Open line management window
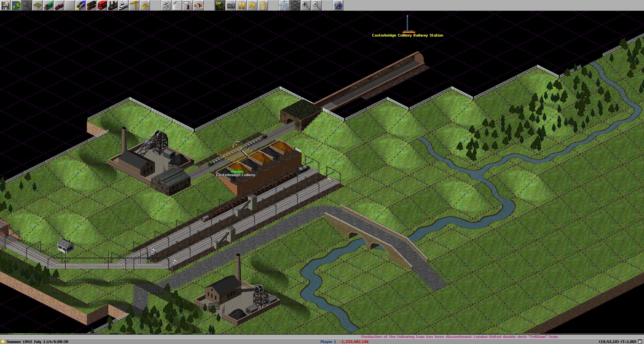The width and height of the screenshot is (644, 344). pos(166,5)
